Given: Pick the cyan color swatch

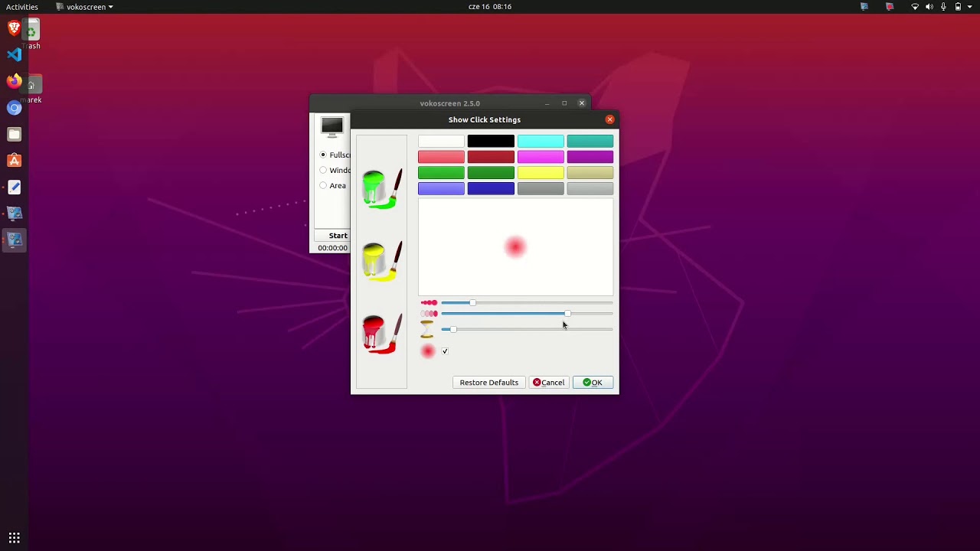Looking at the screenshot, I should pos(541,141).
